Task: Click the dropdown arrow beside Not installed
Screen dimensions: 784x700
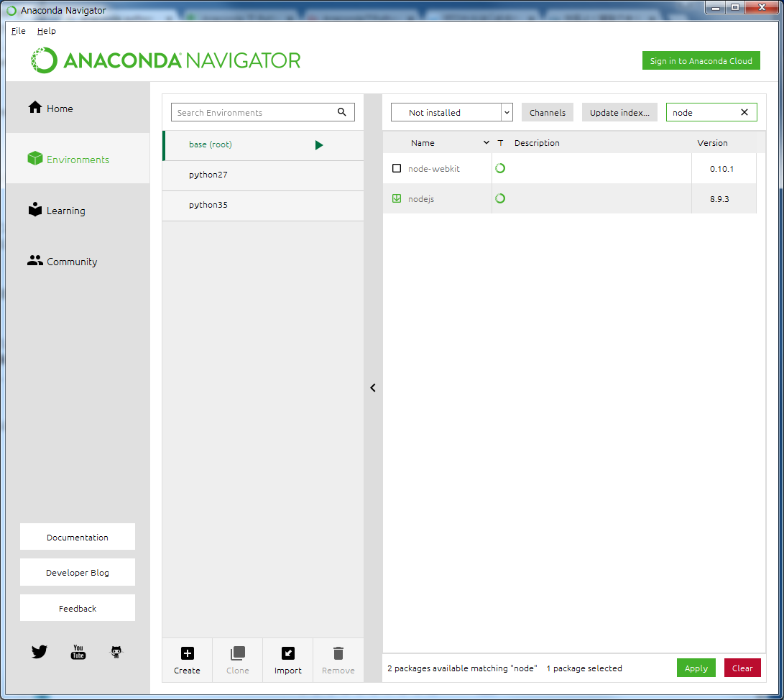Action: point(507,112)
